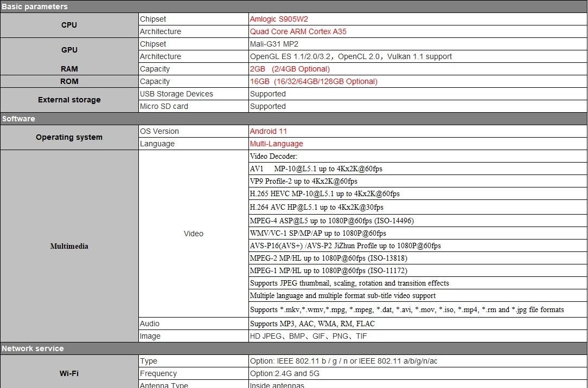Select the H.265 HEVC decoder row
Image resolution: width=588 pixels, height=388 pixels.
(x=324, y=193)
